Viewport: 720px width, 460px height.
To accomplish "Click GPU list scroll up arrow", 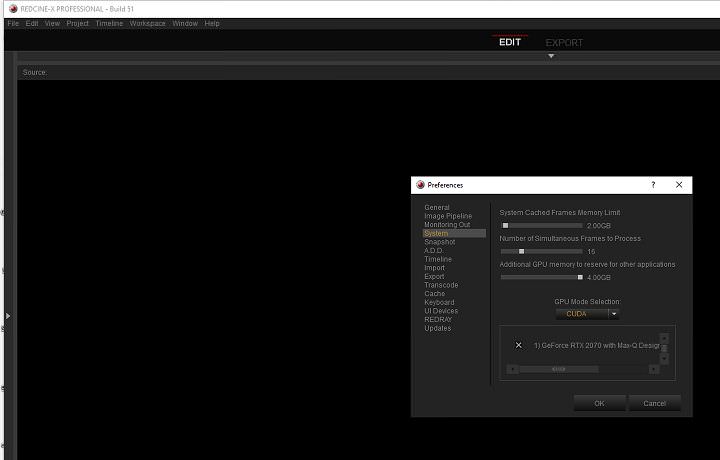I will tap(664, 338).
